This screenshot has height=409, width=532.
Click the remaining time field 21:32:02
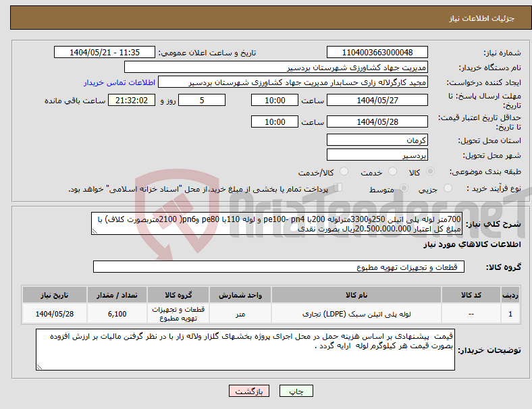click(x=132, y=101)
